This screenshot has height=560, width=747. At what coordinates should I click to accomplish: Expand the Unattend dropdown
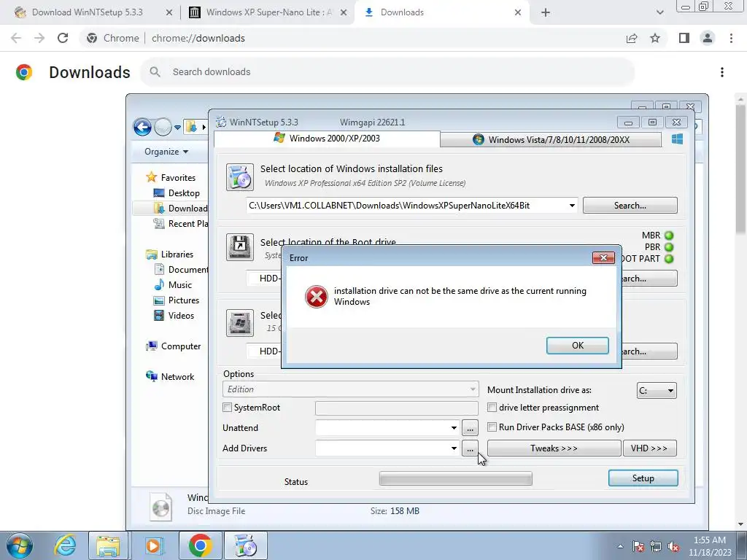coord(454,427)
